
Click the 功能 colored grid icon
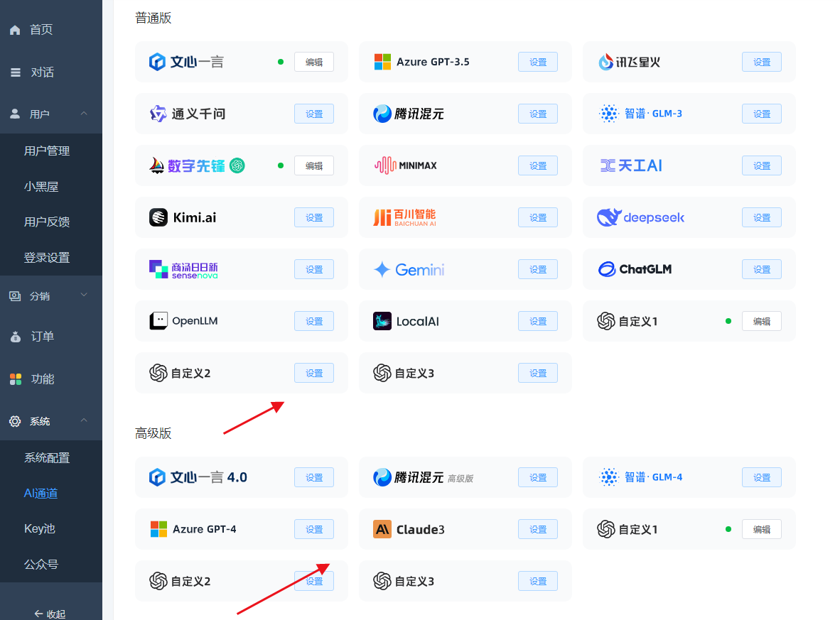tap(16, 379)
